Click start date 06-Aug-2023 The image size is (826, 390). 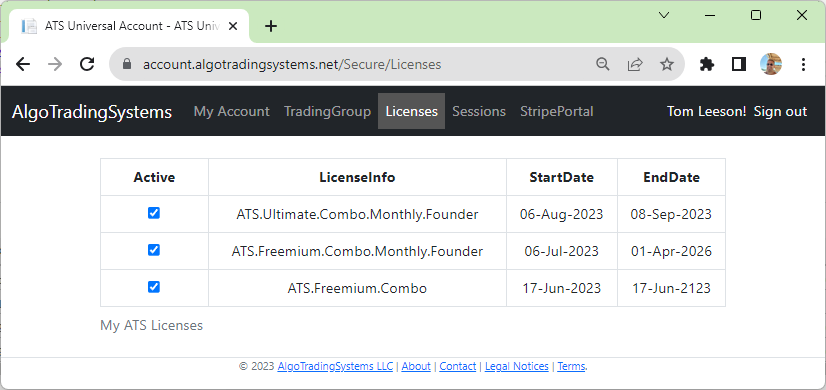(562, 214)
